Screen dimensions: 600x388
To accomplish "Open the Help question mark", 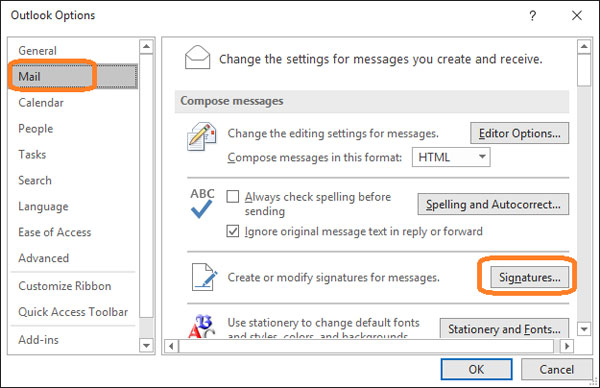I will click(532, 16).
